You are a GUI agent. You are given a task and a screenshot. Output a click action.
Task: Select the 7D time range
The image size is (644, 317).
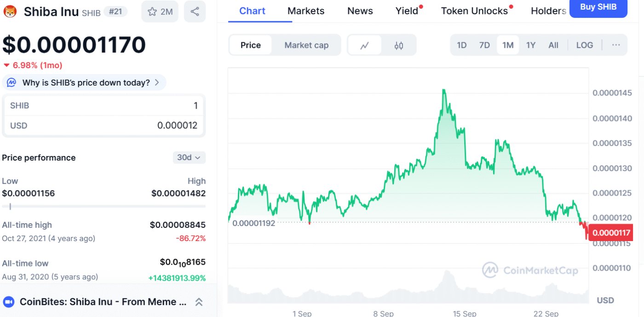click(484, 45)
